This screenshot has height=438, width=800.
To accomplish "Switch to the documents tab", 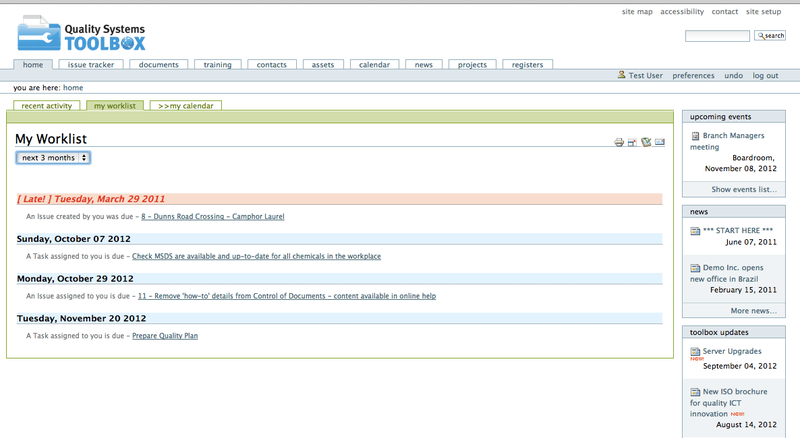I will click(x=159, y=65).
